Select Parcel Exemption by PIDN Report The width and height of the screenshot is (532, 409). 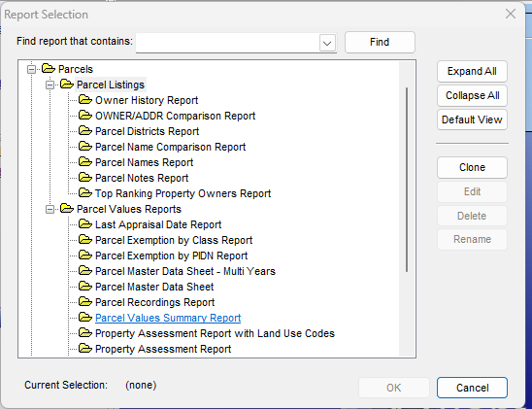pos(171,256)
